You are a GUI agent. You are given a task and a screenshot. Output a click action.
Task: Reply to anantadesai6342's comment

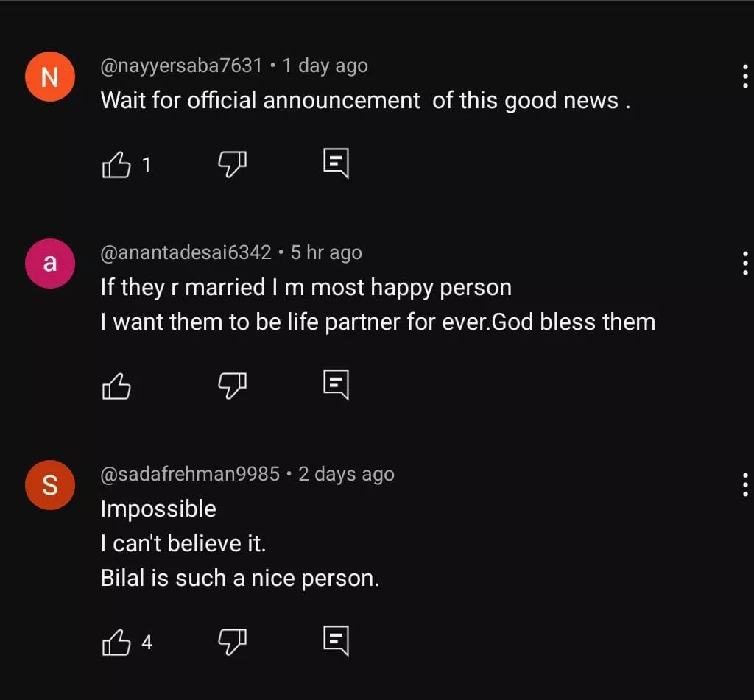(336, 384)
